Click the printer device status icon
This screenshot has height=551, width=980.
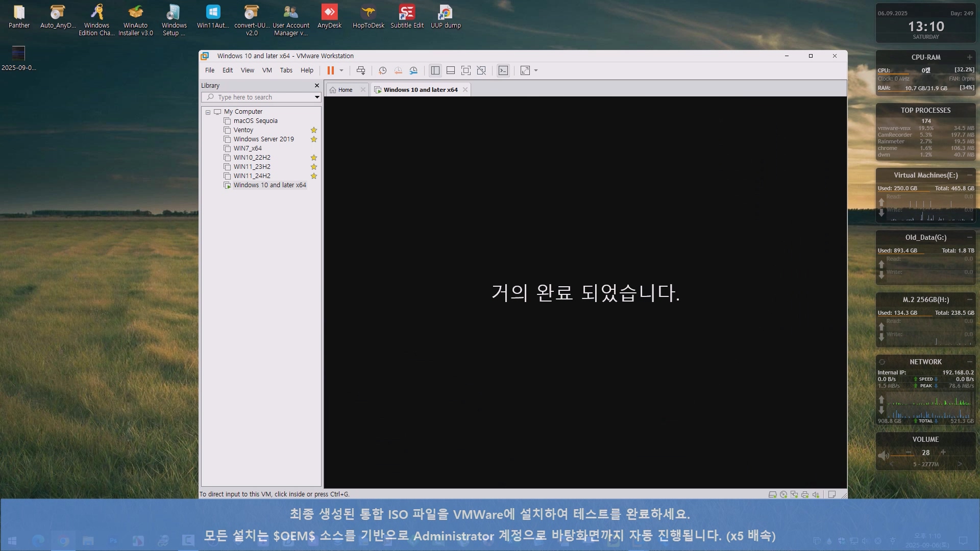[805, 494]
